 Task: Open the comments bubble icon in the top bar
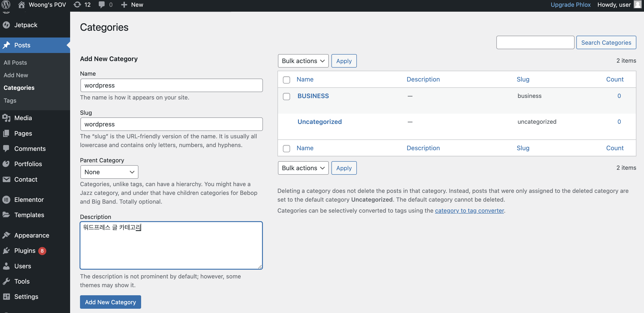[102, 5]
